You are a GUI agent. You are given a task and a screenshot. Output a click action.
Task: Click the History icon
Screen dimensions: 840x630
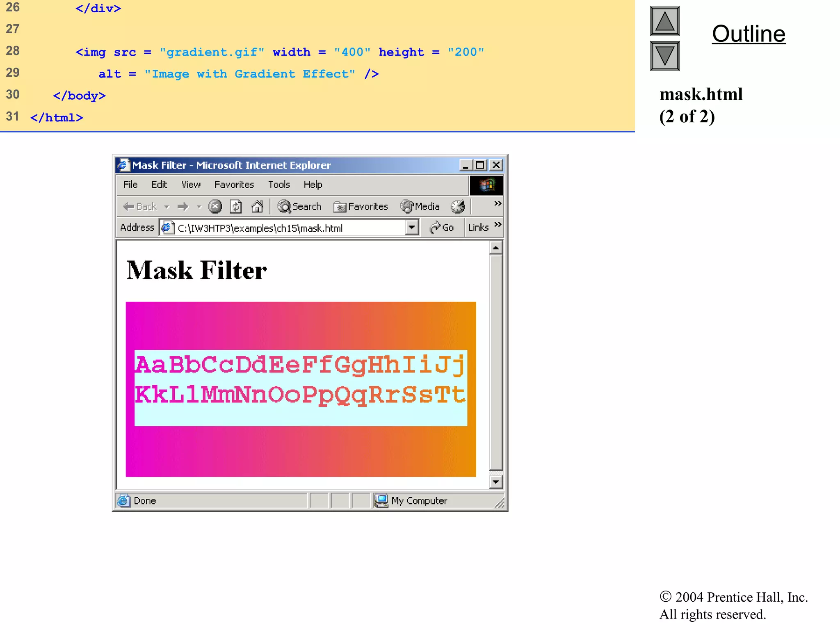458,206
